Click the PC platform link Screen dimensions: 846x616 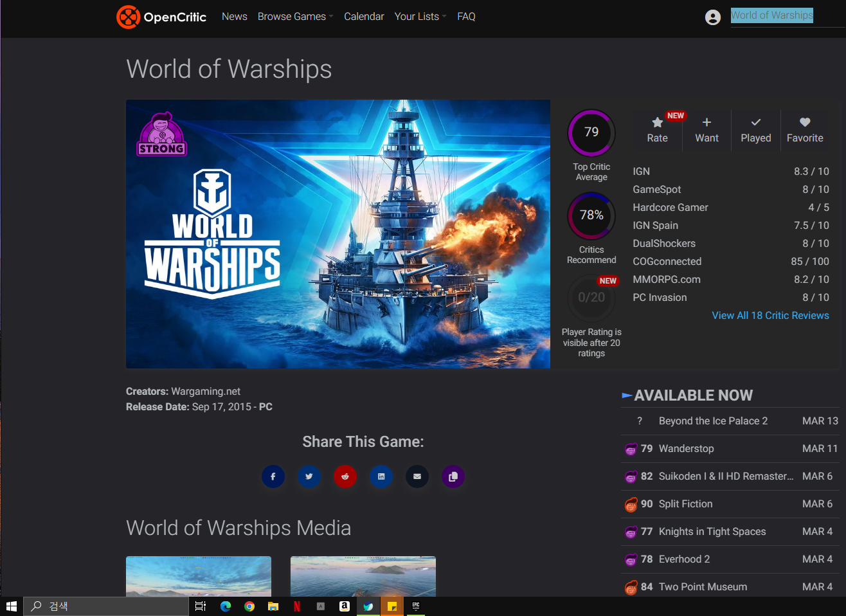[265, 407]
